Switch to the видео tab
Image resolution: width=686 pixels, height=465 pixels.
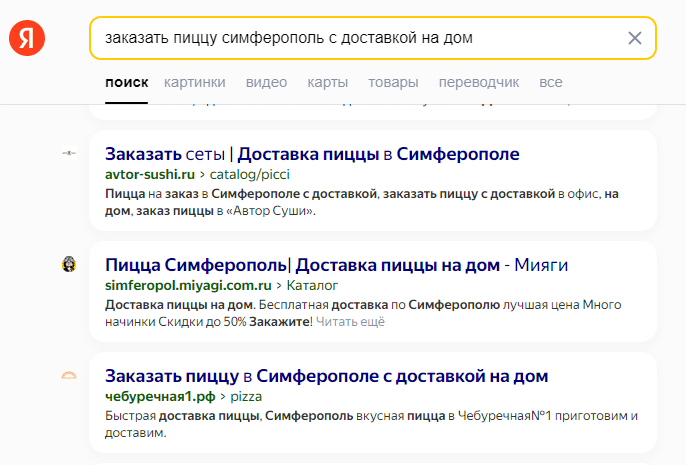click(x=266, y=82)
